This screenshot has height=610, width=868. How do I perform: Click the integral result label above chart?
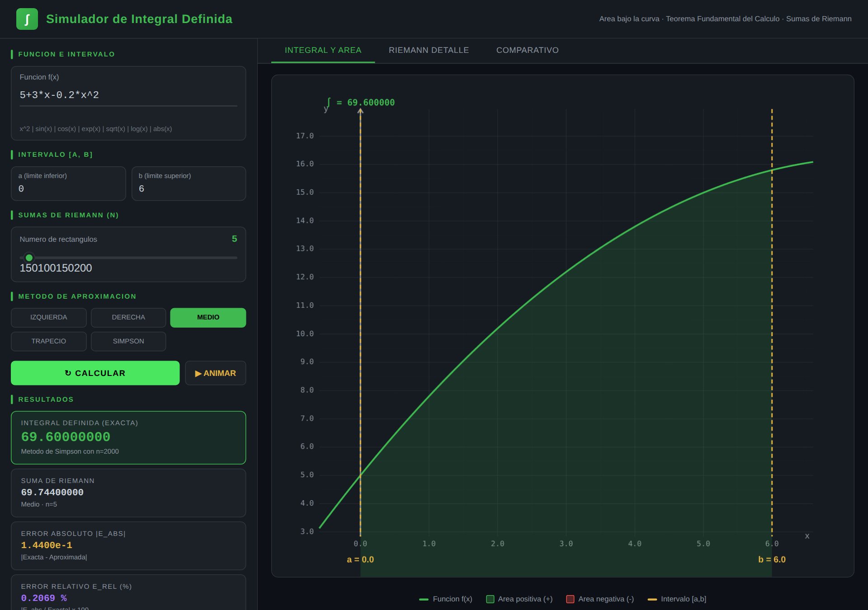pos(360,103)
